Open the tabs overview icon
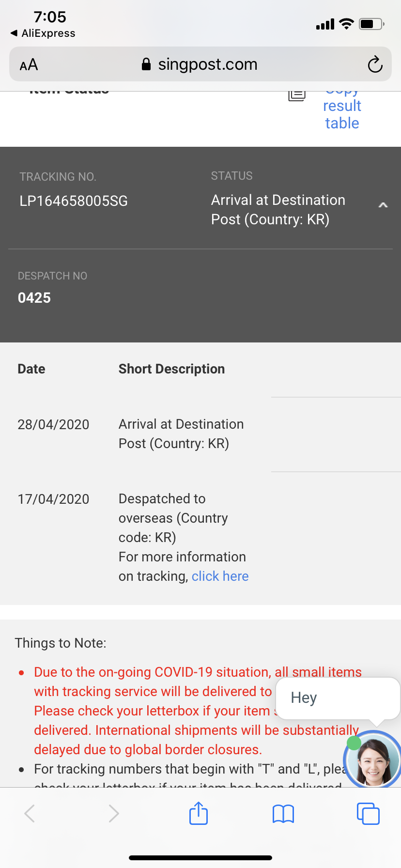 (368, 813)
